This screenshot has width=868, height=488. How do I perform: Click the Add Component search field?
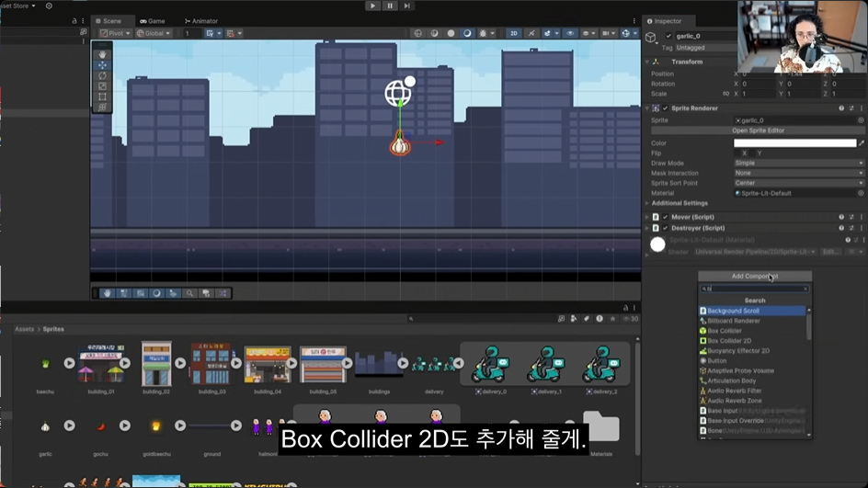click(x=755, y=289)
